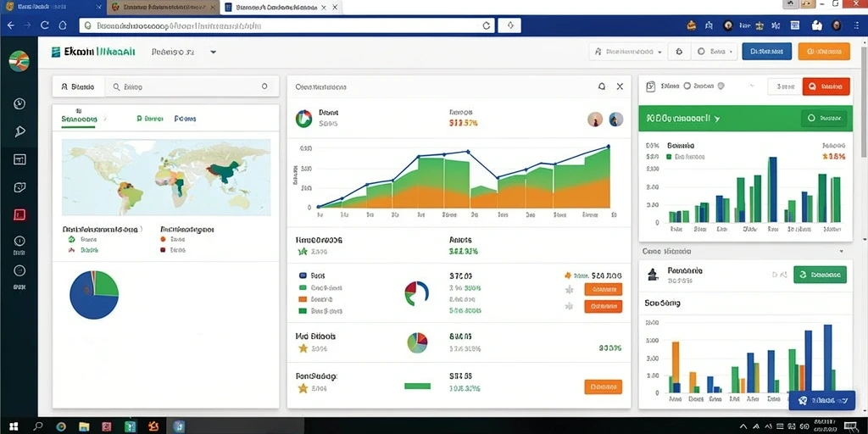Select the radio button in the top-right panel header
Viewport: 868px width, 434px height.
[687, 86]
